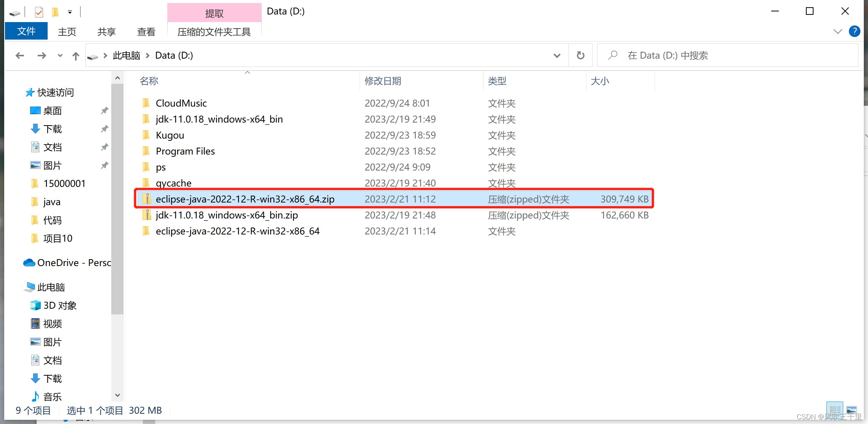The image size is (868, 424).
Task: Open the 文件 menu
Action: click(26, 31)
